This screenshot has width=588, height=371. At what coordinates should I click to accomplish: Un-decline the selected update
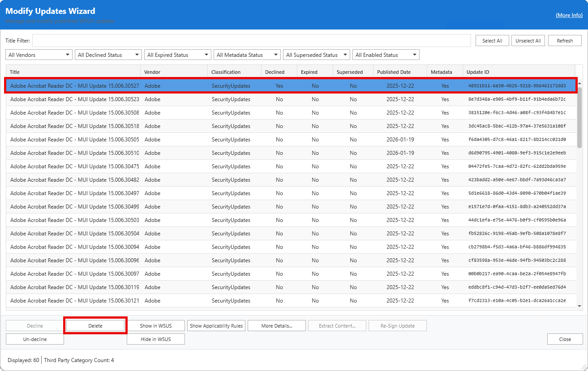click(x=34, y=339)
